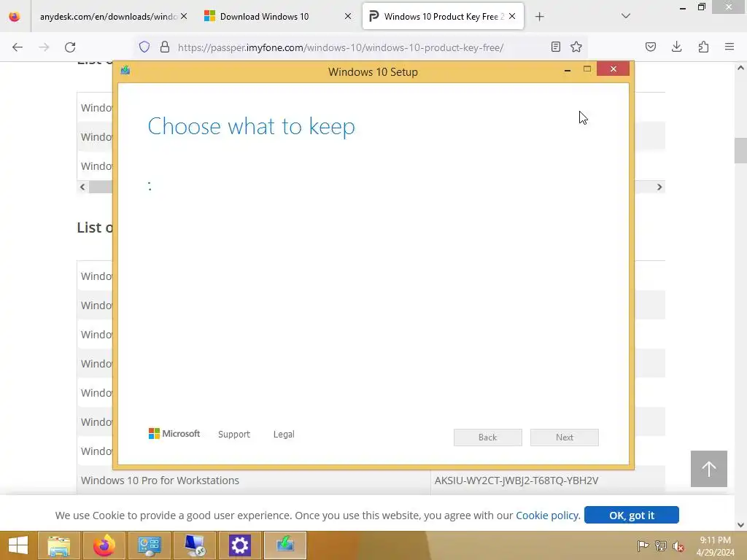The image size is (747, 560).
Task: Click the webpage back-to-top arrow button
Action: pyautogui.click(x=709, y=469)
